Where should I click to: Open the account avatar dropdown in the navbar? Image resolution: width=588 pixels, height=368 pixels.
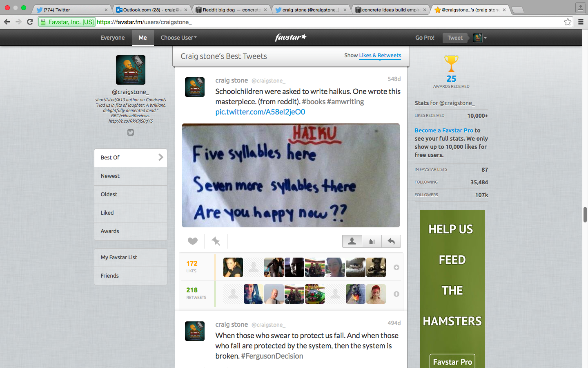(480, 38)
